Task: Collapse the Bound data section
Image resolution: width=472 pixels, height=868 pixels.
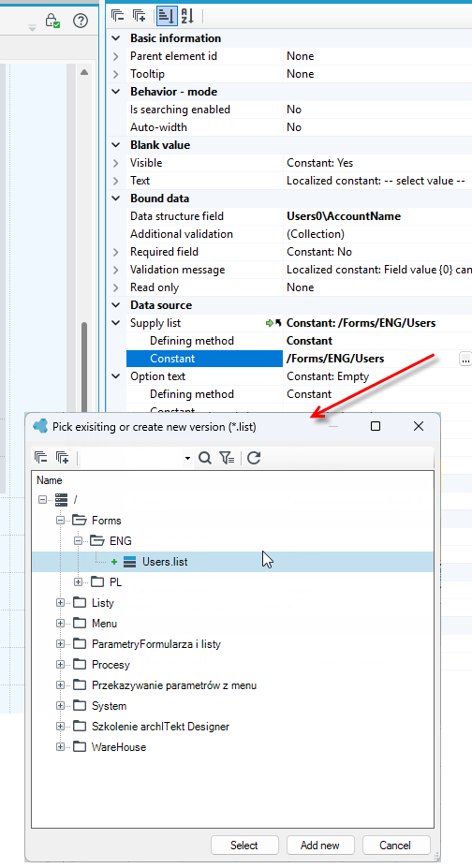Action: pyautogui.click(x=115, y=199)
